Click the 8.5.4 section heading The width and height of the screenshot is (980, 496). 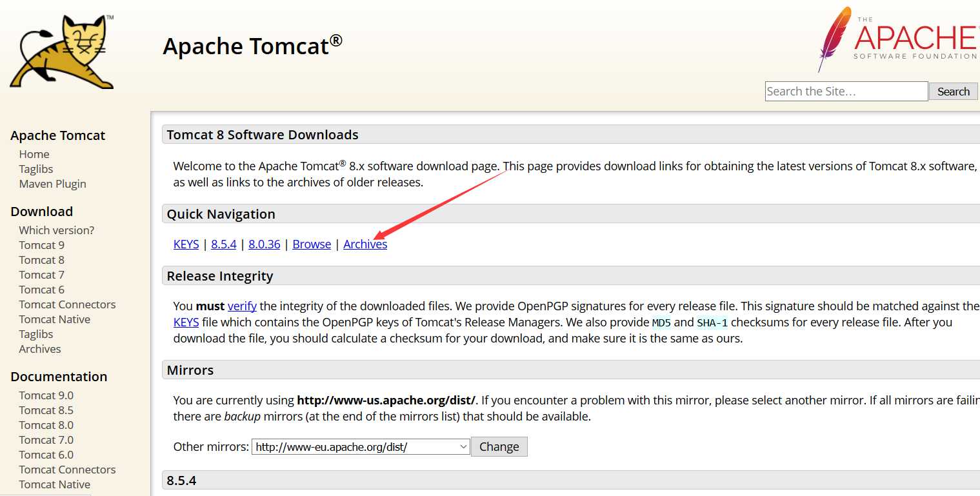coord(181,481)
